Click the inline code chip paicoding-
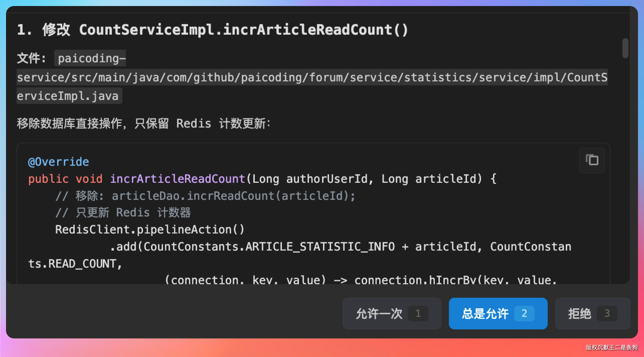Image resolution: width=644 pixels, height=357 pixels. (90, 58)
